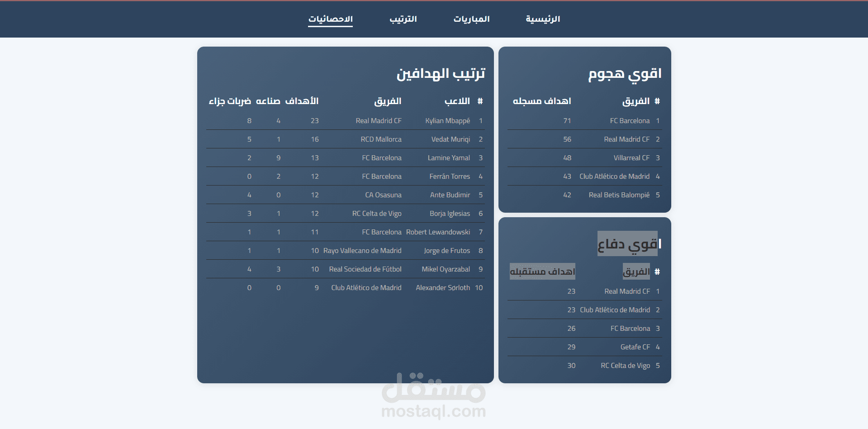Click goals value 71 for FC Barcelona
Image resolution: width=868 pixels, height=429 pixels.
(x=567, y=121)
